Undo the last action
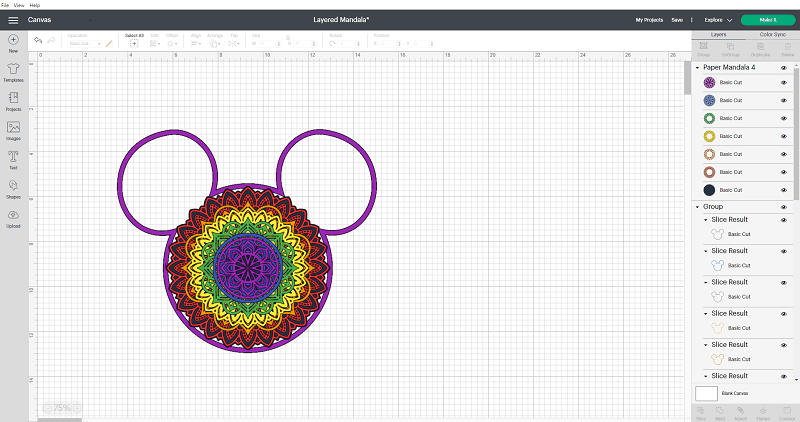The height and width of the screenshot is (422, 800). click(38, 40)
